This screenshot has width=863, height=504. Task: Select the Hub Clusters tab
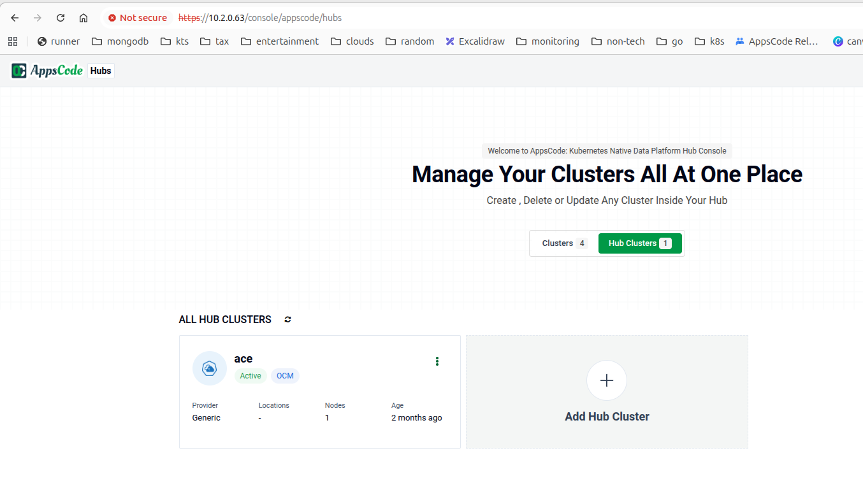(640, 243)
